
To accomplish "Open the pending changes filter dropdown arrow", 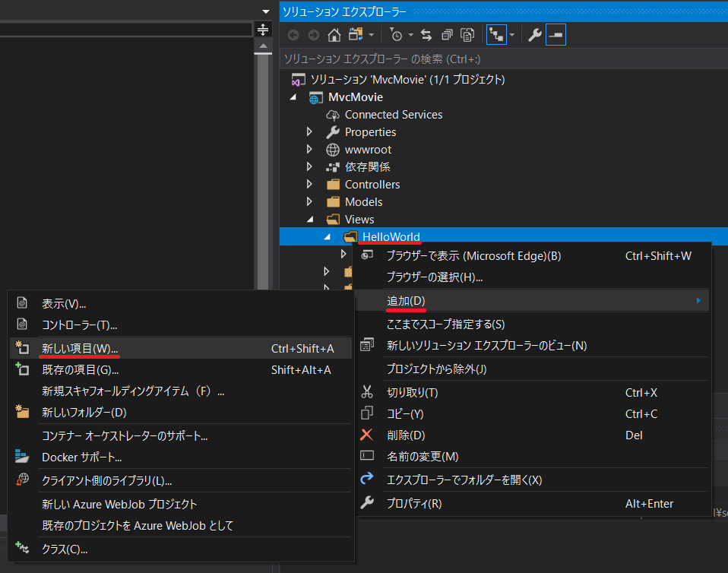I will pyautogui.click(x=411, y=35).
